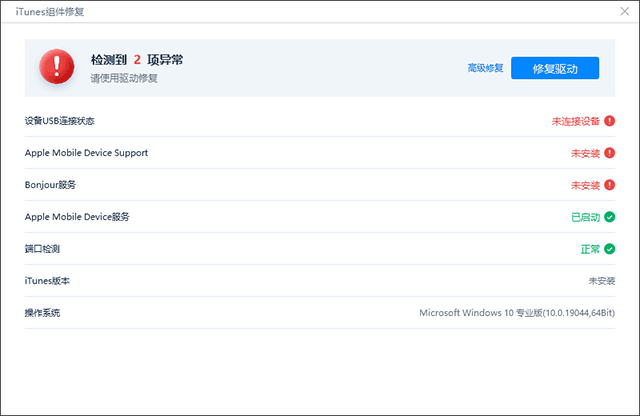Select the Apple Mobile Device服务 label

click(77, 217)
